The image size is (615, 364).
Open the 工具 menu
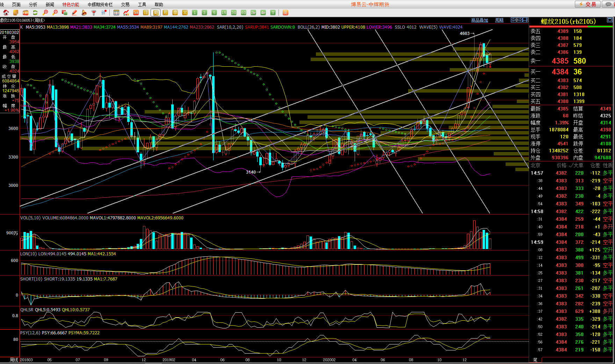click(142, 5)
